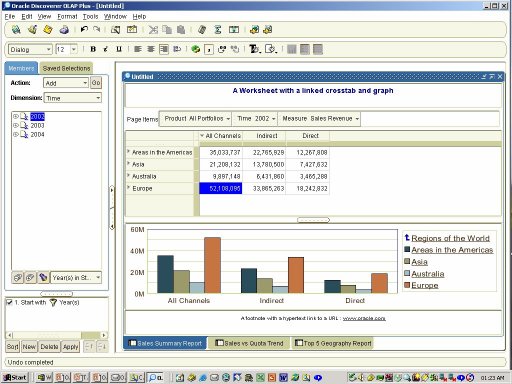Toggle Bold formatting

coord(93,49)
